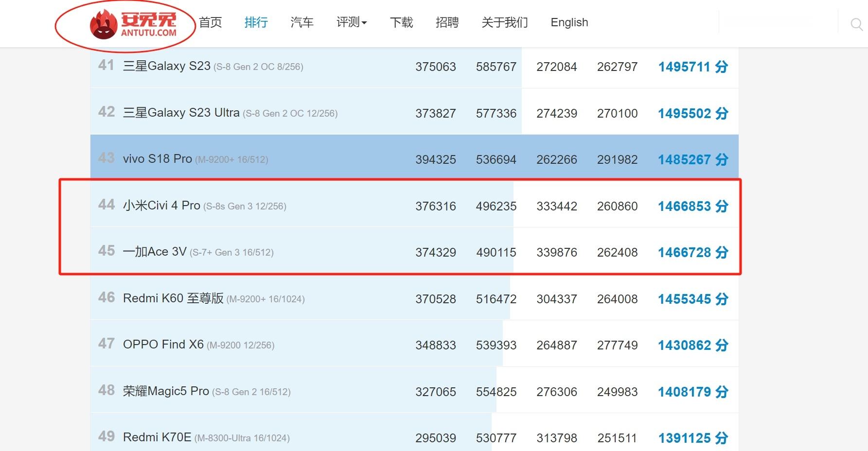Click rank number 44
Screen dimensions: 868x451
(x=106, y=205)
